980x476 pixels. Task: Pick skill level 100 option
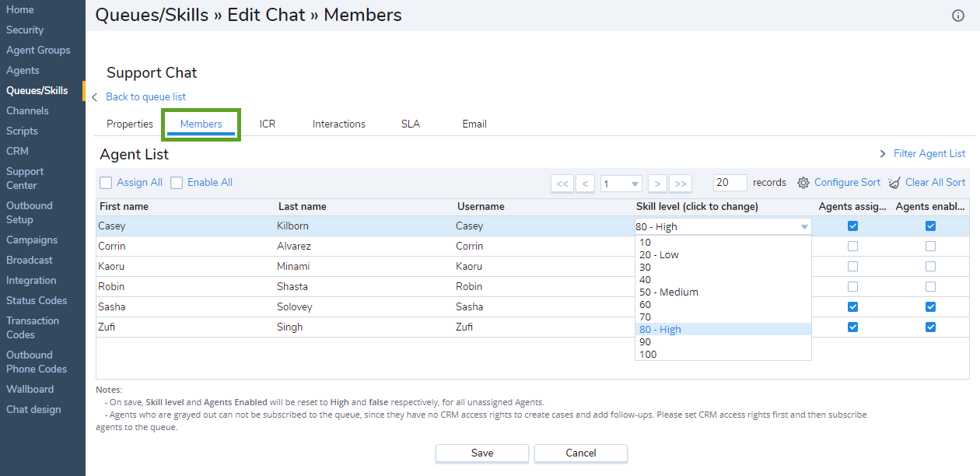723,355
